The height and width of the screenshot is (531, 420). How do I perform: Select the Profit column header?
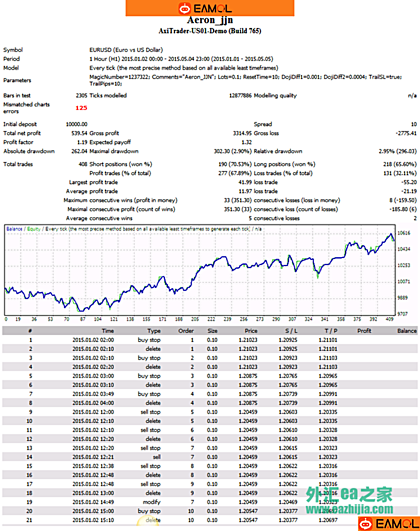(365, 331)
